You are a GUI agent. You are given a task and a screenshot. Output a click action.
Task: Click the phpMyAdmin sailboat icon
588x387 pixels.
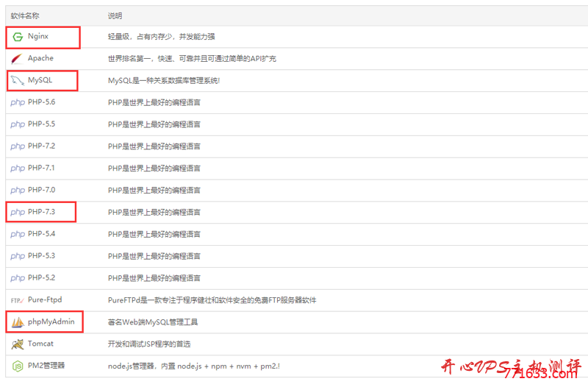pos(18,322)
